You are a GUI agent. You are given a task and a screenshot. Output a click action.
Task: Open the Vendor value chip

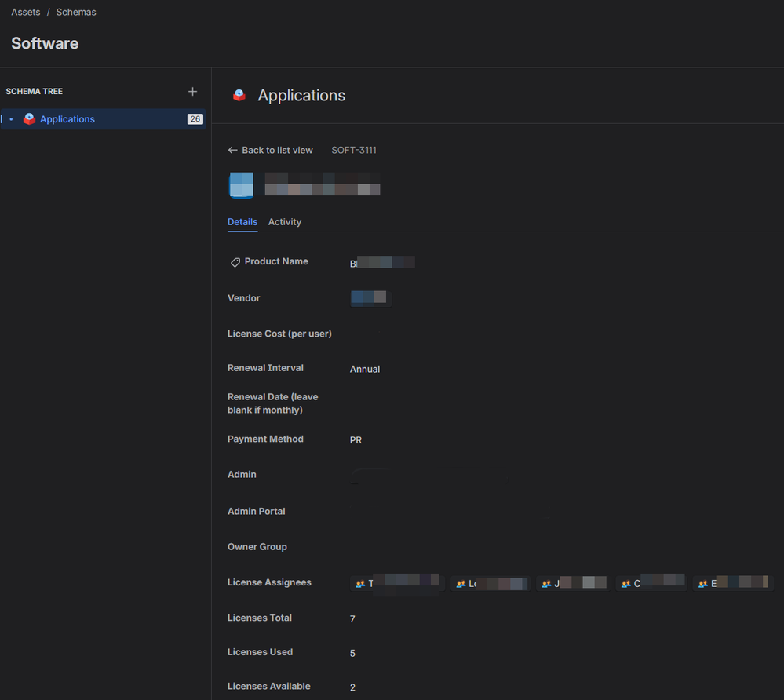(370, 298)
